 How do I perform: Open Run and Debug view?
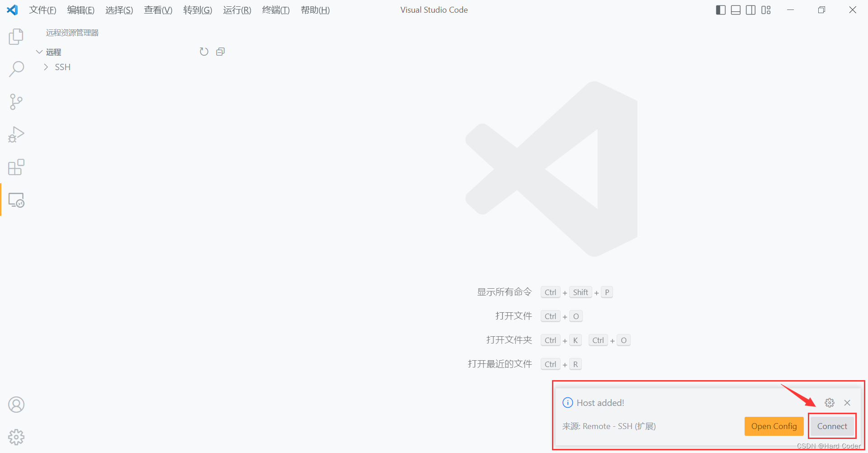coord(16,134)
